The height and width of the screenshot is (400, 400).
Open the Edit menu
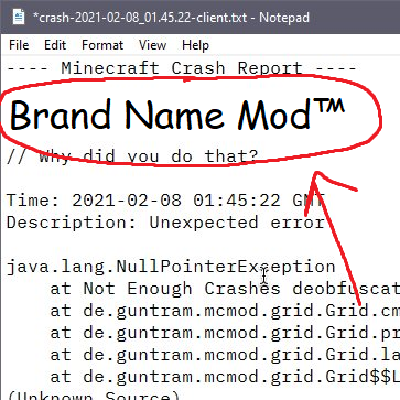pos(55,45)
